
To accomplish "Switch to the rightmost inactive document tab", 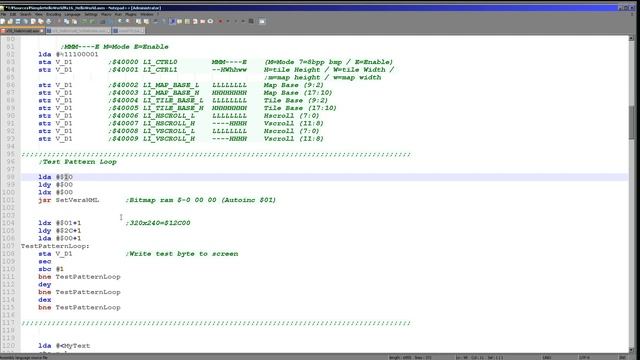I will [128, 31].
